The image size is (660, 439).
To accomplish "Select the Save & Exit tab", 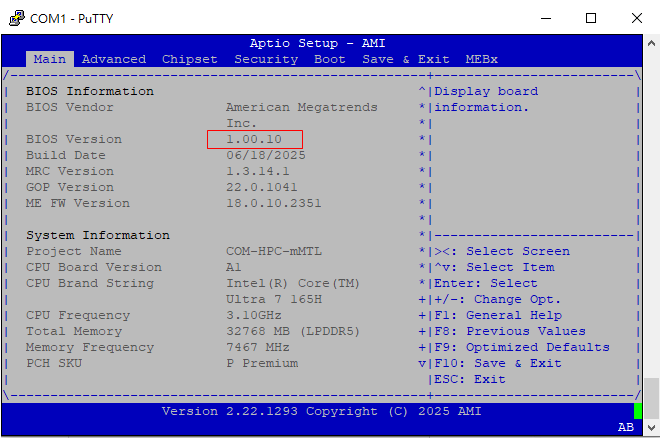I will pos(406,59).
